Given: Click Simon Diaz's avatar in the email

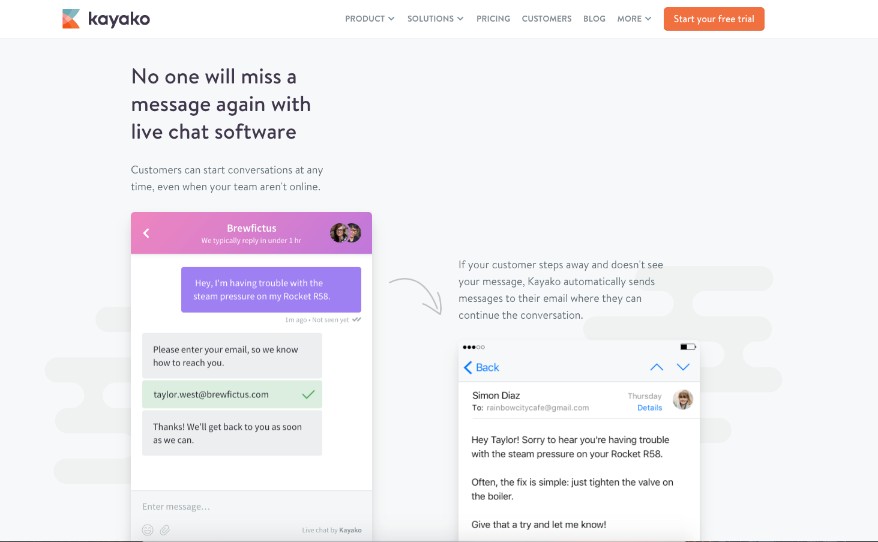Looking at the screenshot, I should (683, 400).
